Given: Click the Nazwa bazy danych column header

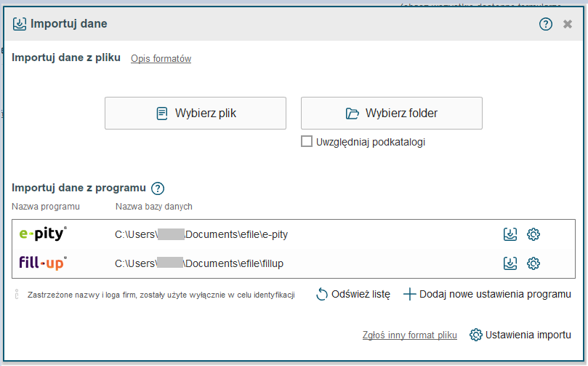Looking at the screenshot, I should coord(153,207).
